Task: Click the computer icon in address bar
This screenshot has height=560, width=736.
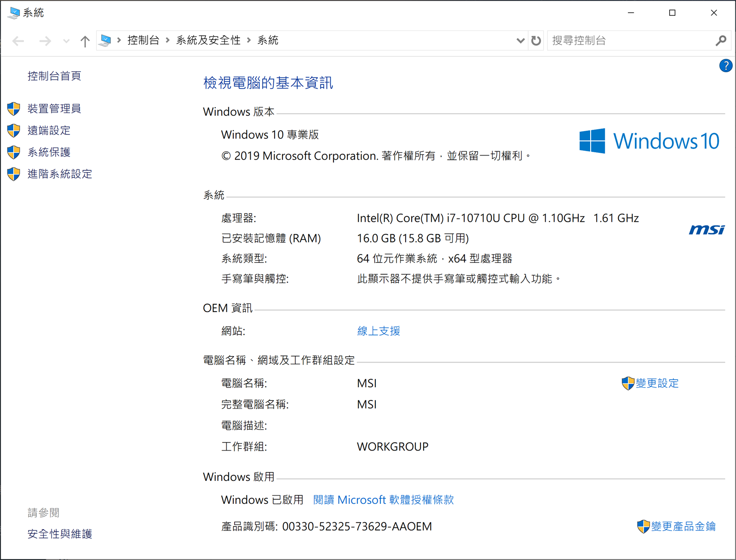Action: click(x=105, y=40)
